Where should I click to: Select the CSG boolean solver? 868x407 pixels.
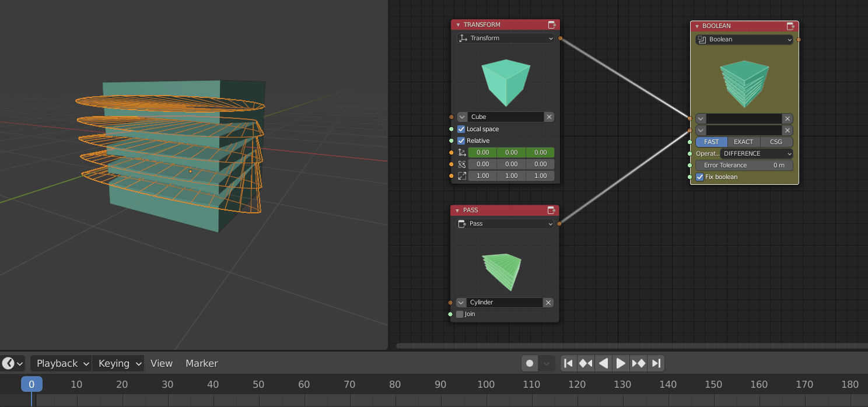point(776,142)
